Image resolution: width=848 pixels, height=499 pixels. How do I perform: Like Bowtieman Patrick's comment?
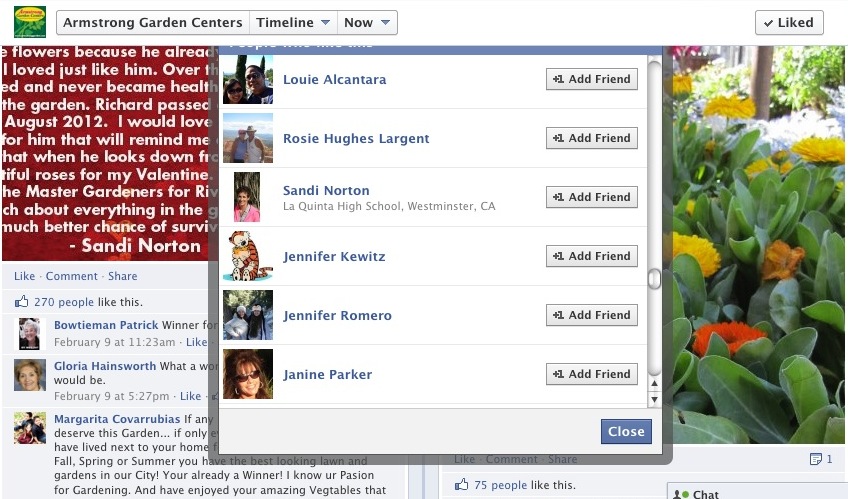(196, 342)
